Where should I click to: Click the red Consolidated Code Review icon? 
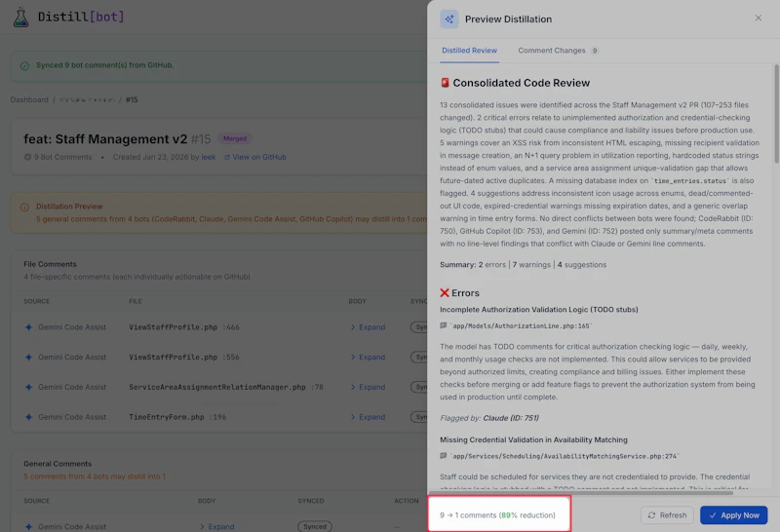tap(445, 83)
